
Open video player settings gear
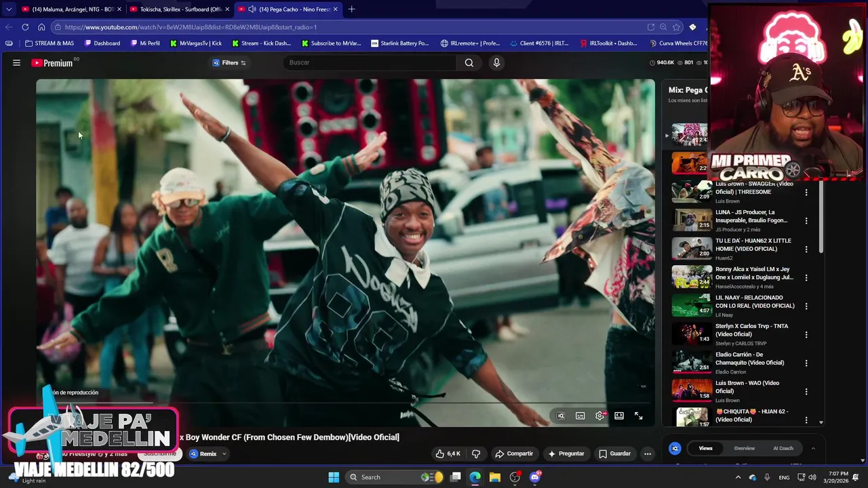pyautogui.click(x=599, y=415)
